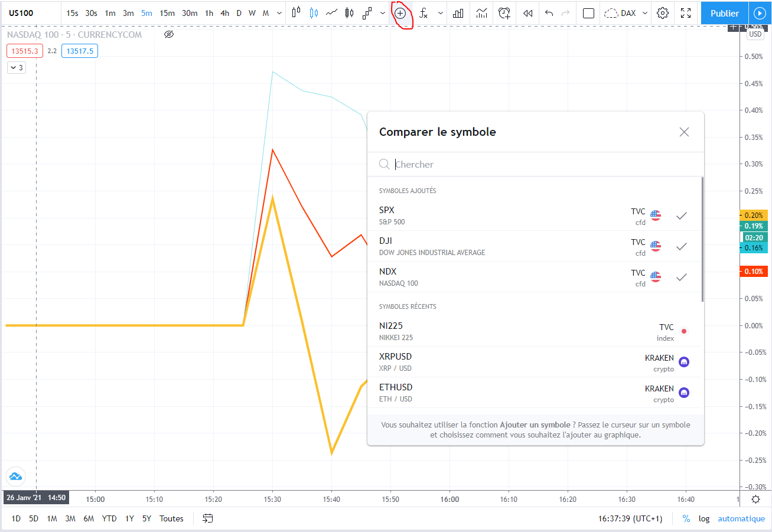Set date range to 6M

(89, 518)
